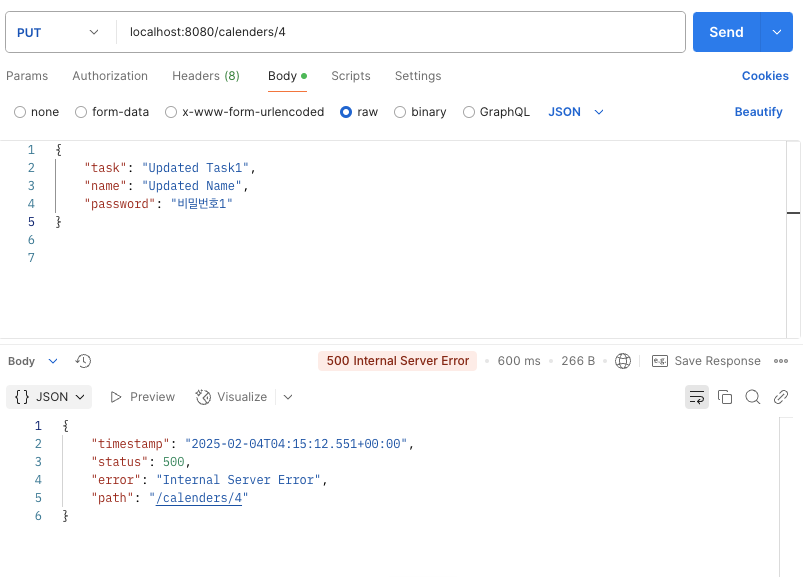Image resolution: width=803 pixels, height=577 pixels.
Task: Open the raw JSON format dropdown
Action: click(576, 112)
